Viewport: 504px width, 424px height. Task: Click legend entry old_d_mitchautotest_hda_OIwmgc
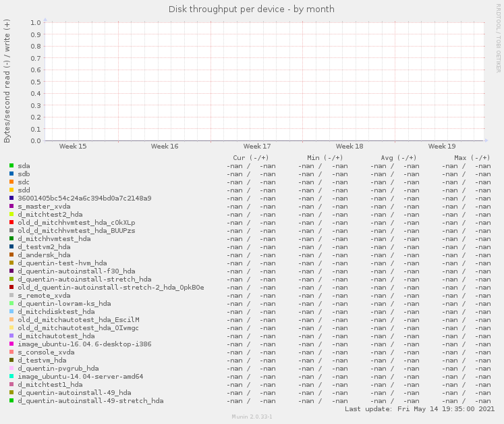(78, 328)
